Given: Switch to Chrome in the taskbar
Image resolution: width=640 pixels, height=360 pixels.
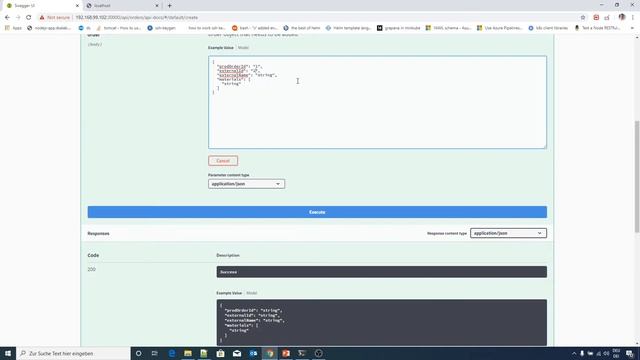Looking at the screenshot, I should pos(269,353).
